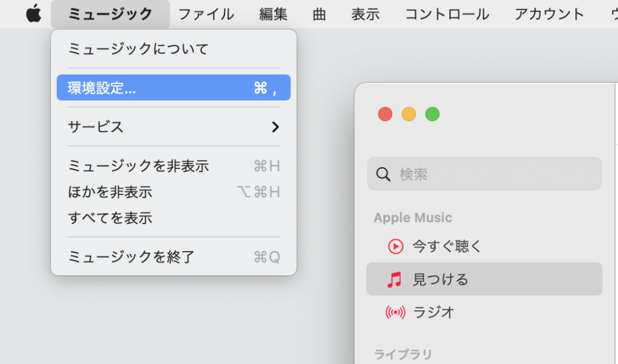Open the 曲 menu in menu bar
Viewport: 618px width, 364px height.
(319, 14)
